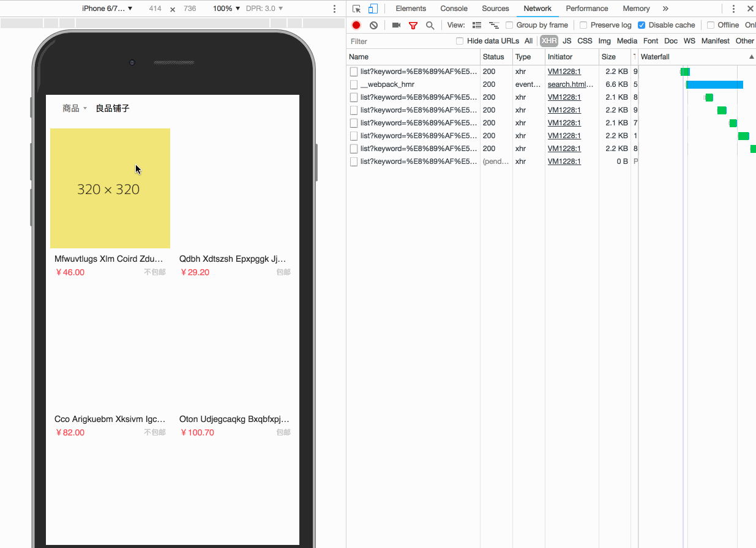Enable Preserve log checkbox
The image size is (756, 548).
583,25
